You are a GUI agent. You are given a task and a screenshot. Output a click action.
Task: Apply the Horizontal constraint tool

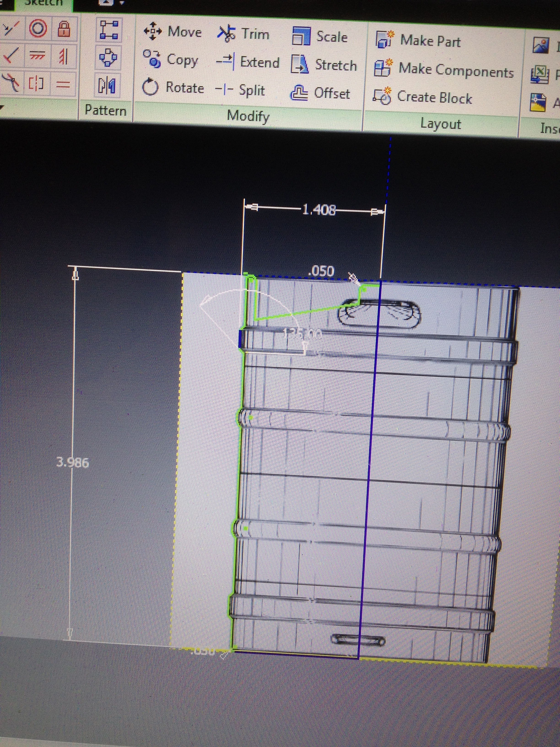[37, 55]
